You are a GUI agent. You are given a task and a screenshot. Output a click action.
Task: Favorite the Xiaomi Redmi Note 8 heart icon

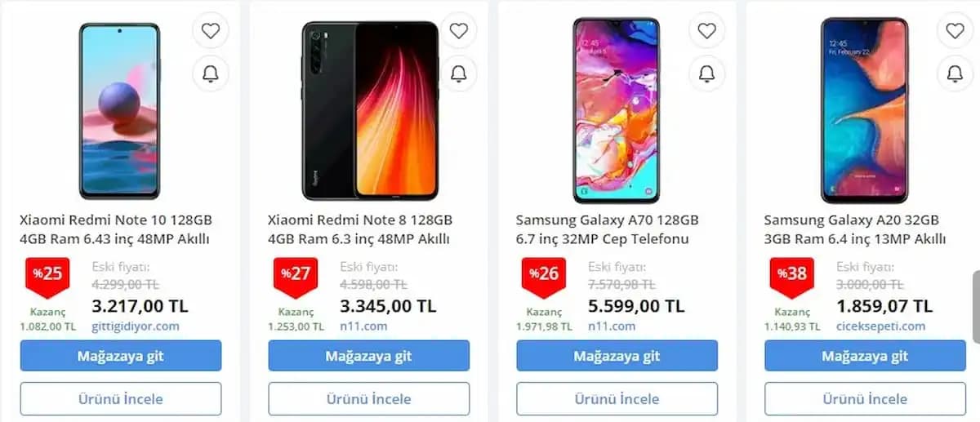[x=459, y=31]
